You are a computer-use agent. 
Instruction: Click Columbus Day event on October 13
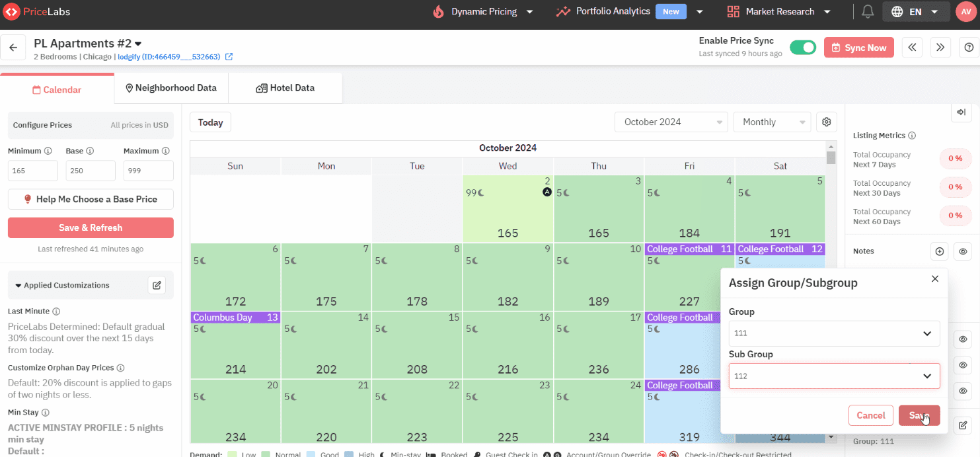(x=235, y=317)
